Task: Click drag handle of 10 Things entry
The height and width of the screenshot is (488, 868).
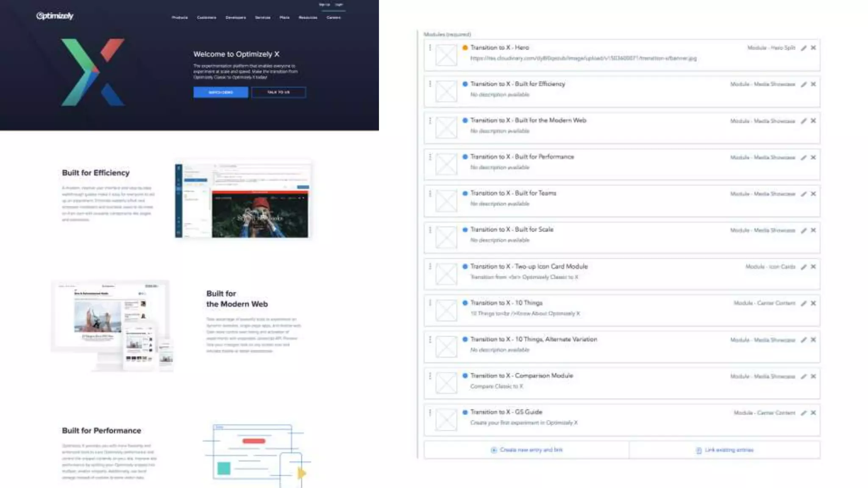Action: 430,303
